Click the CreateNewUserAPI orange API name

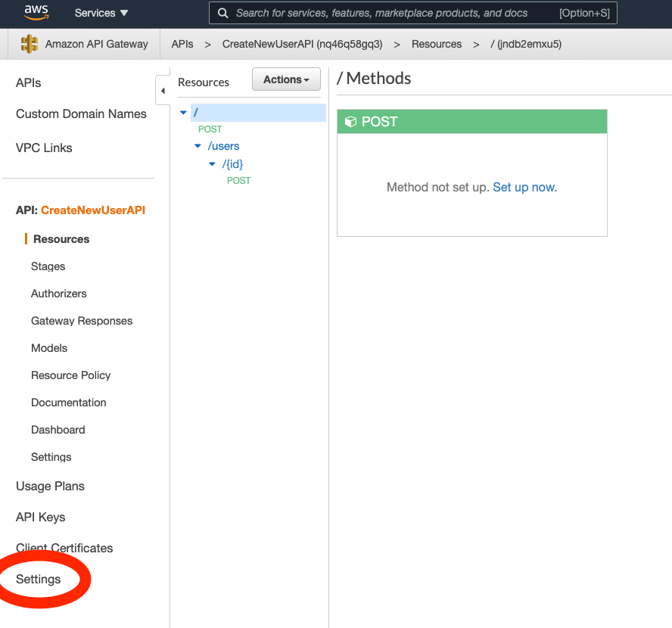(x=93, y=210)
